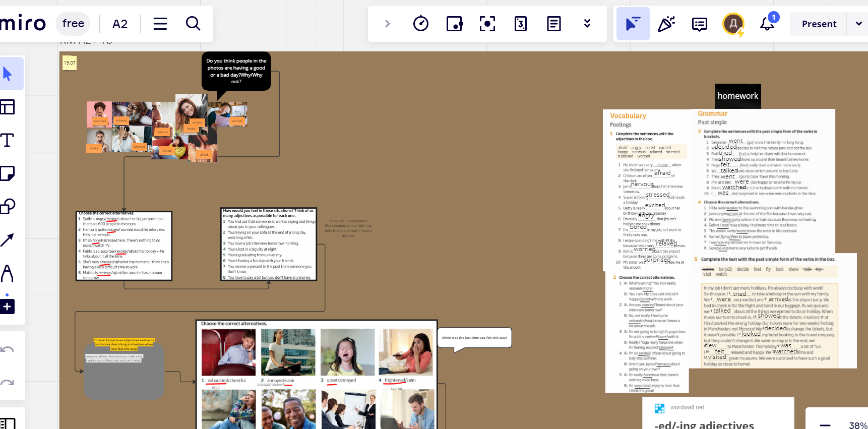The width and height of the screenshot is (868, 429).
Task: Open more tools with the plus icon
Action: (x=8, y=306)
